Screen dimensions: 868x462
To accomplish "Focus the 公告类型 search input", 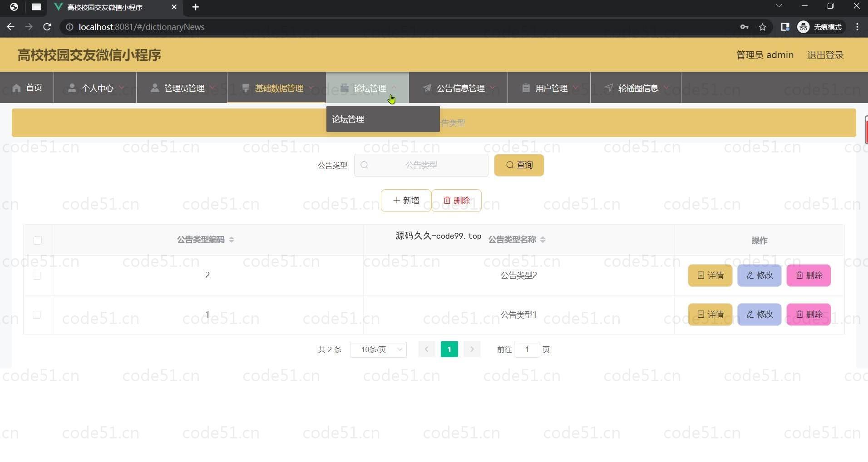I will pyautogui.click(x=421, y=165).
